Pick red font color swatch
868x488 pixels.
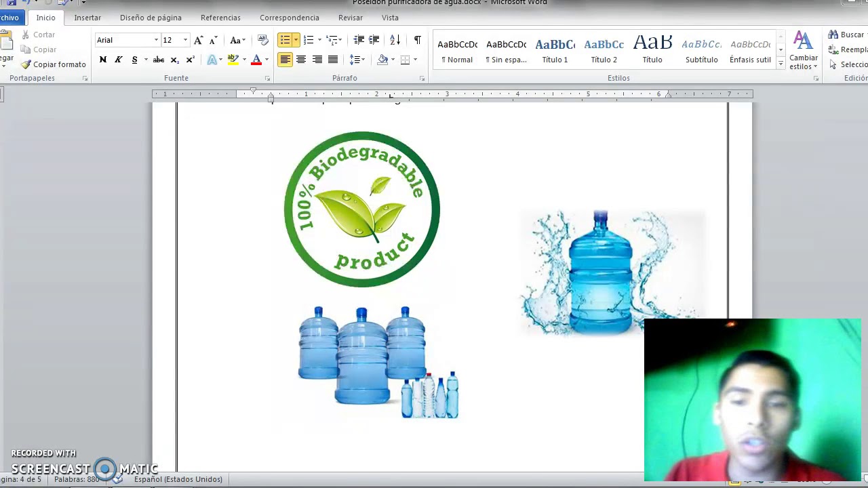coord(256,60)
